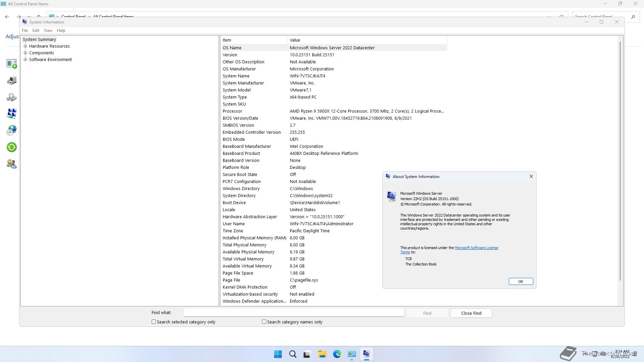Select the System Name row 'WIN-7V73CJK4JT4'
The height and width of the screenshot is (362, 644).
(x=334, y=76)
